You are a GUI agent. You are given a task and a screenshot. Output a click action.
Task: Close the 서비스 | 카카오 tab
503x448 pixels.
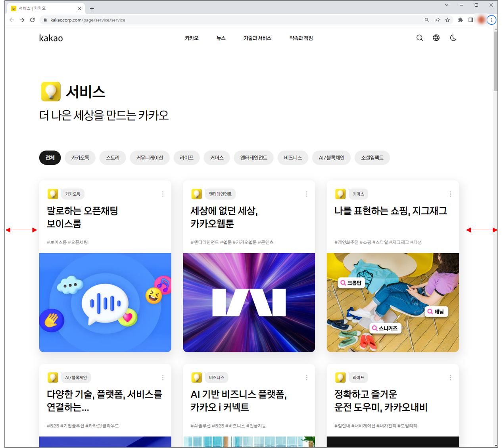80,8
